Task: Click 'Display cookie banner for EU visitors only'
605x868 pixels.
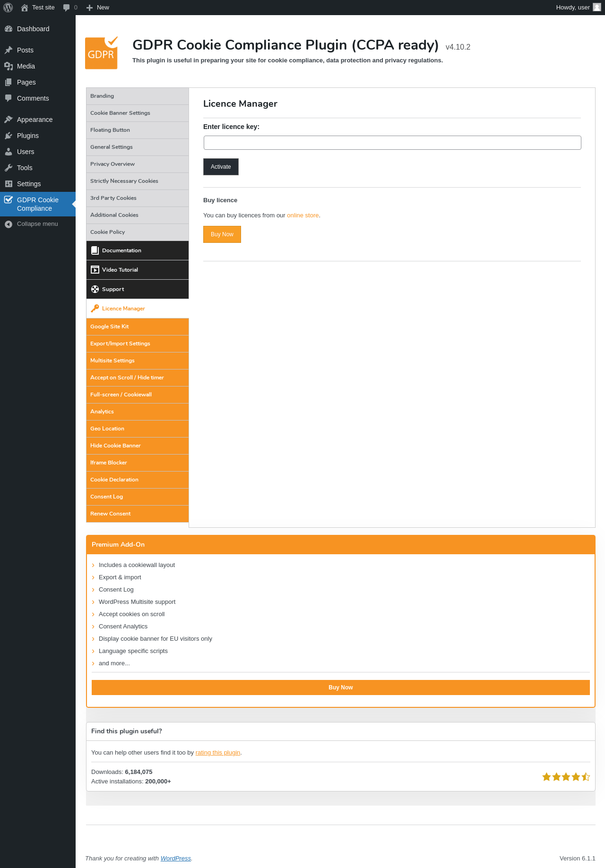Action: click(x=156, y=639)
